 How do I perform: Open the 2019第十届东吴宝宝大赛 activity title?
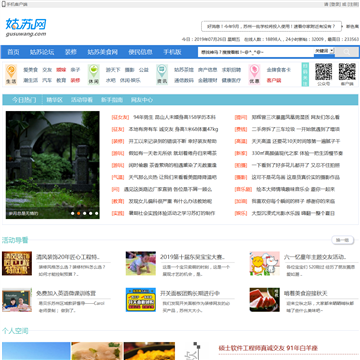[x=193, y=257]
